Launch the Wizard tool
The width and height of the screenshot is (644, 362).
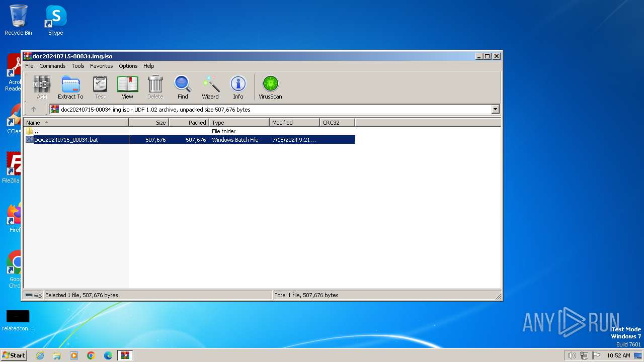[210, 87]
